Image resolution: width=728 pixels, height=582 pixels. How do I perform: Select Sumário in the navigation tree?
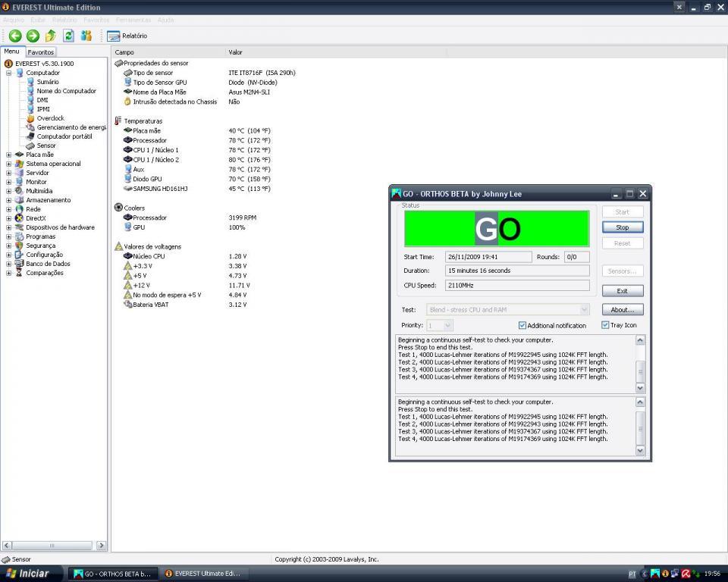click(48, 82)
